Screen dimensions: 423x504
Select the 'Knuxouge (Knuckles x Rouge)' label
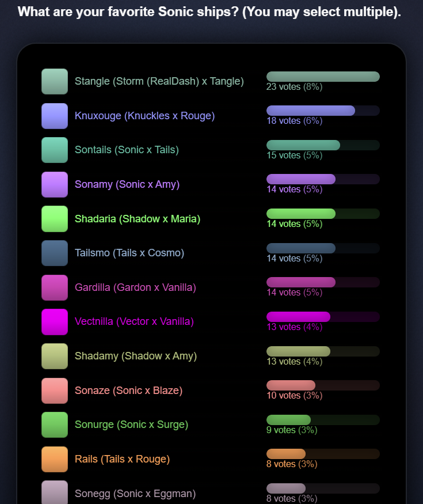[x=145, y=116]
